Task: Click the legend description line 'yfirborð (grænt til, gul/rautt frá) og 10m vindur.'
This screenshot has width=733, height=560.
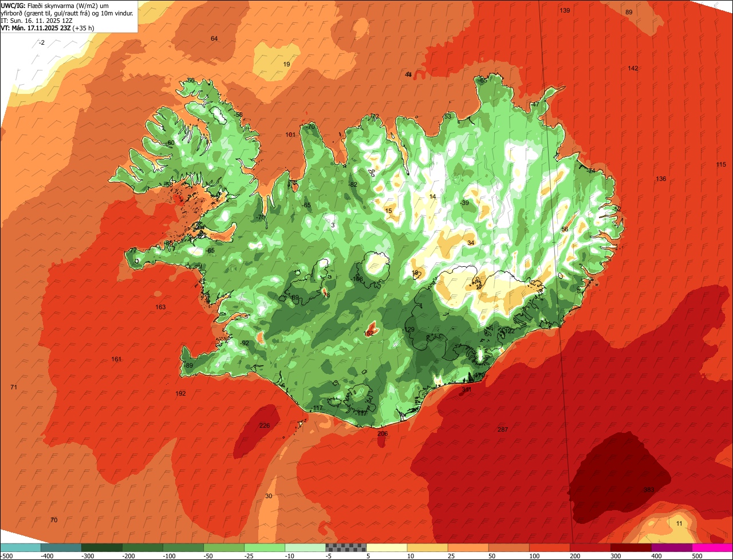Action: pos(68,13)
